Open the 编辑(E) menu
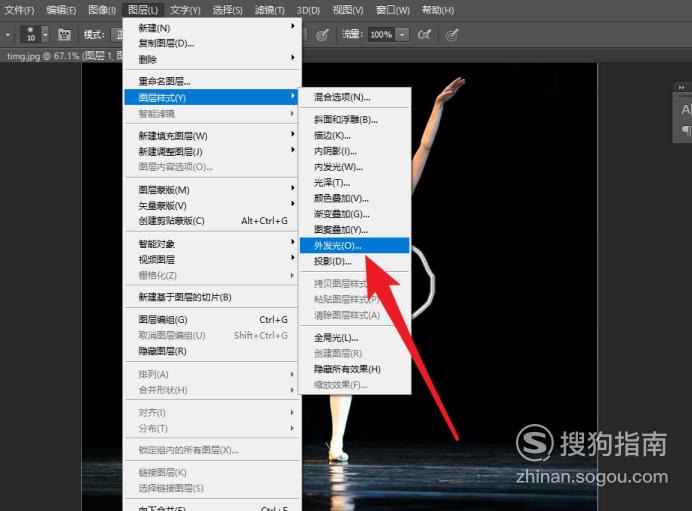 point(61,10)
